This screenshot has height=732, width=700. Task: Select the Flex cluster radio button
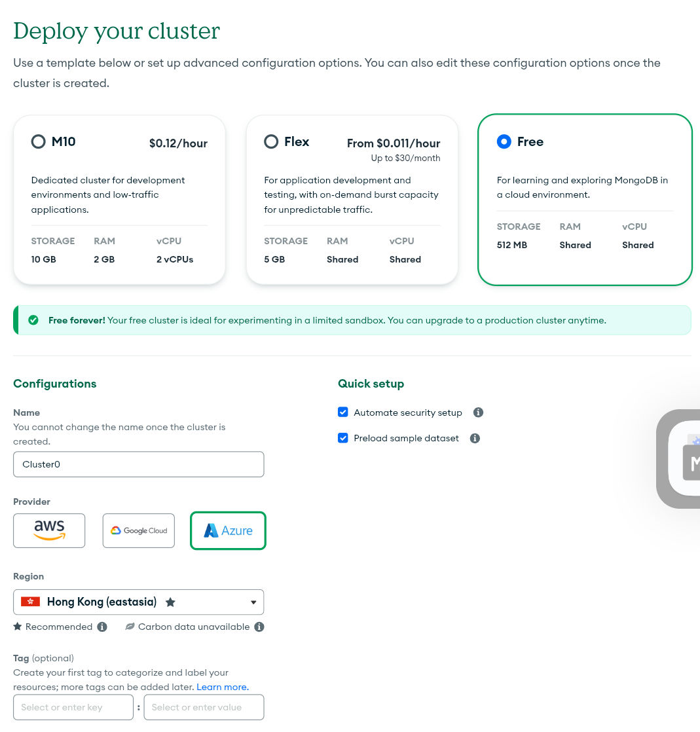click(271, 141)
